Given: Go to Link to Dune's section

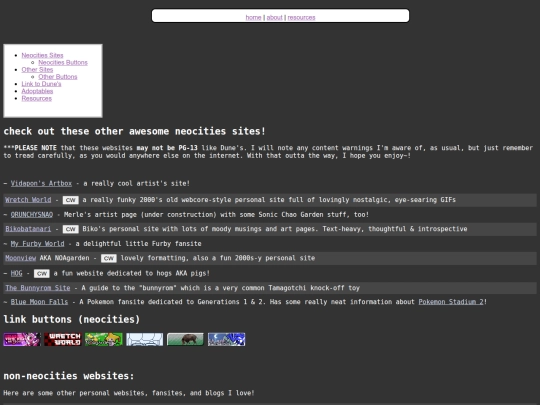Looking at the screenshot, I should 41,84.
